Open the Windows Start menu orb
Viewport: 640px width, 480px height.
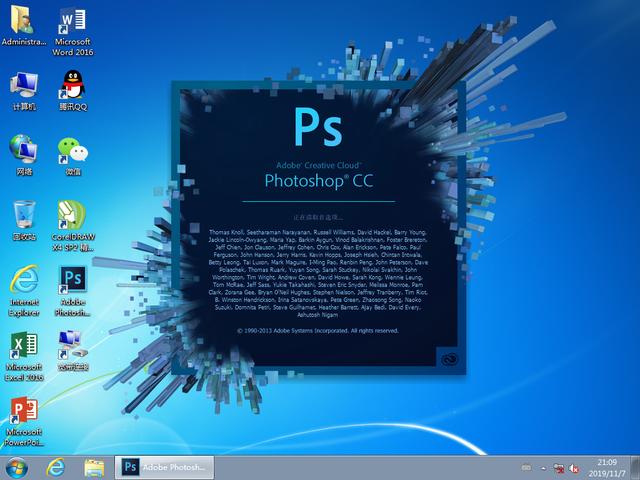(17, 468)
